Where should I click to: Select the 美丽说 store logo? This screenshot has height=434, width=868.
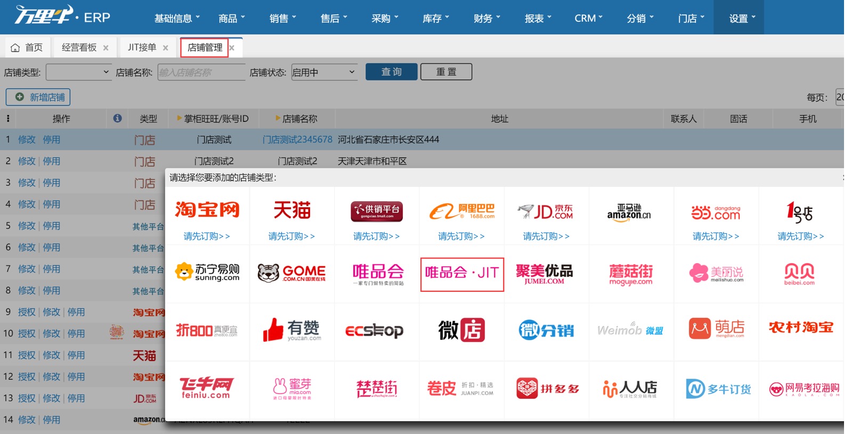[716, 273]
